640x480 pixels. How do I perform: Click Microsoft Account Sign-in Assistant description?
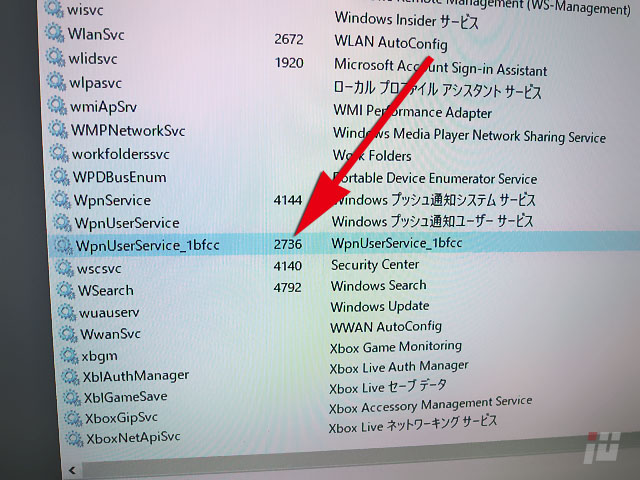coord(440,68)
